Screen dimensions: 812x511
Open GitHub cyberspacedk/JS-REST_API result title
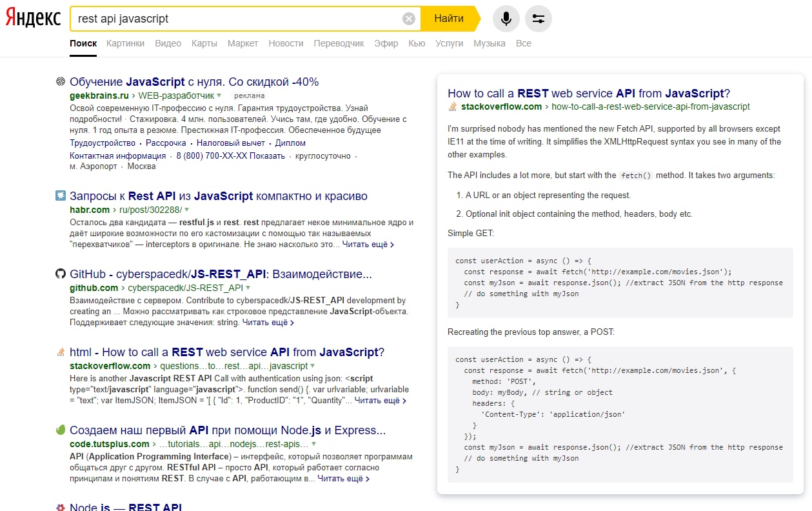click(x=221, y=274)
